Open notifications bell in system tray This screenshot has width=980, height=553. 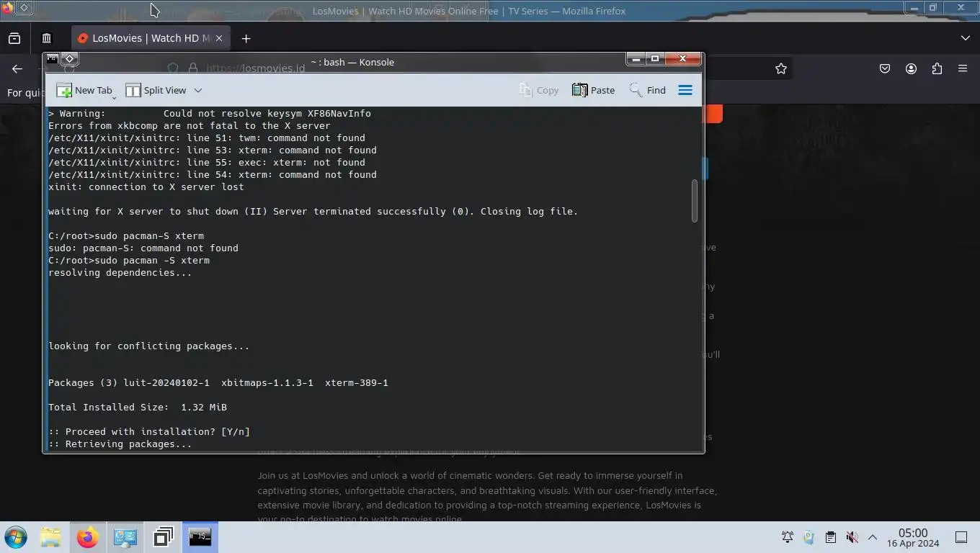tap(788, 537)
